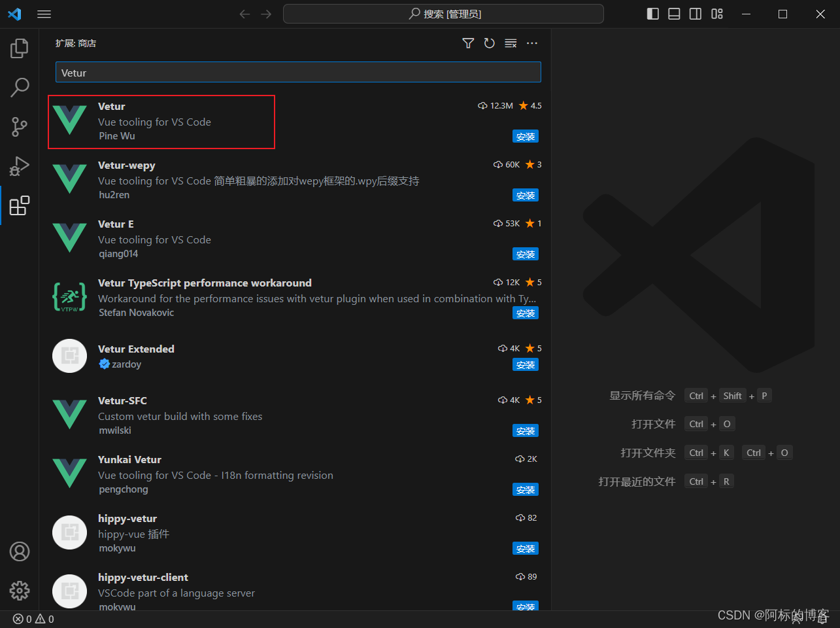840x628 pixels.
Task: Toggle the primary sidebar visibility
Action: pos(652,13)
